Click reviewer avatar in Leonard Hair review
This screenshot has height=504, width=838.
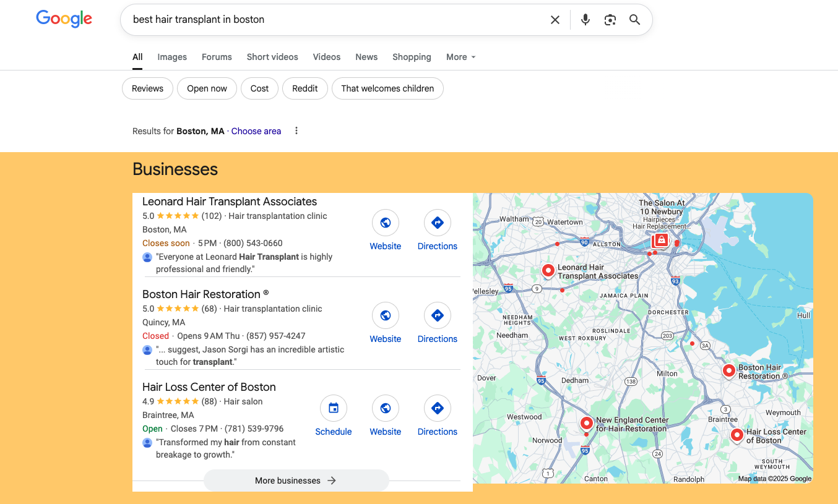click(147, 257)
